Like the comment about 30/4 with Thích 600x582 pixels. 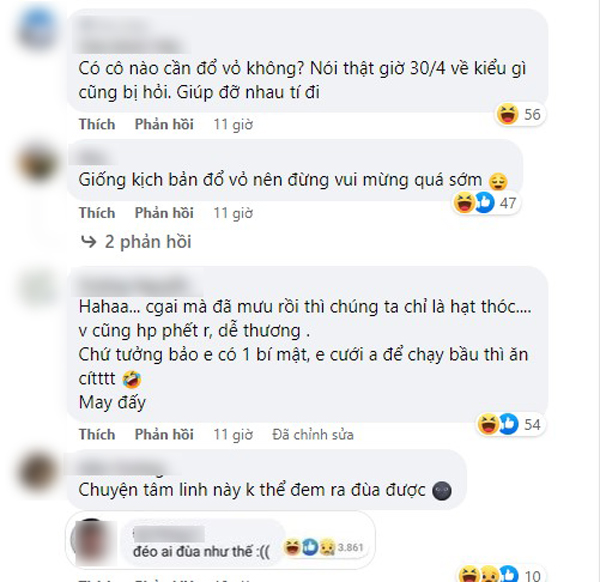97,124
